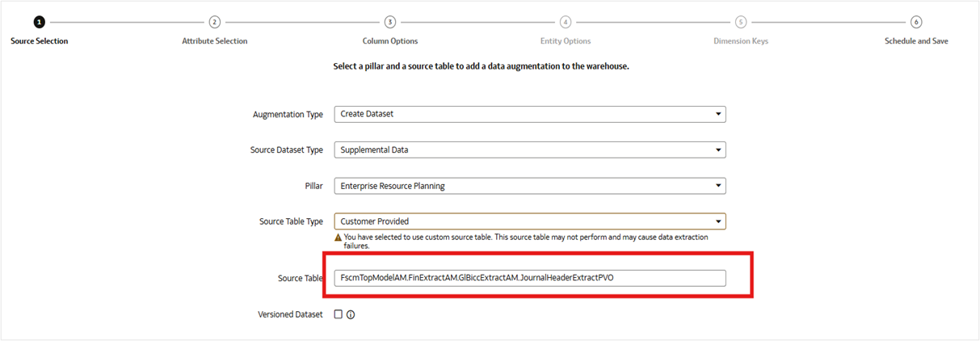Click step 3 circle icon
980x341 pixels.
coord(390,23)
